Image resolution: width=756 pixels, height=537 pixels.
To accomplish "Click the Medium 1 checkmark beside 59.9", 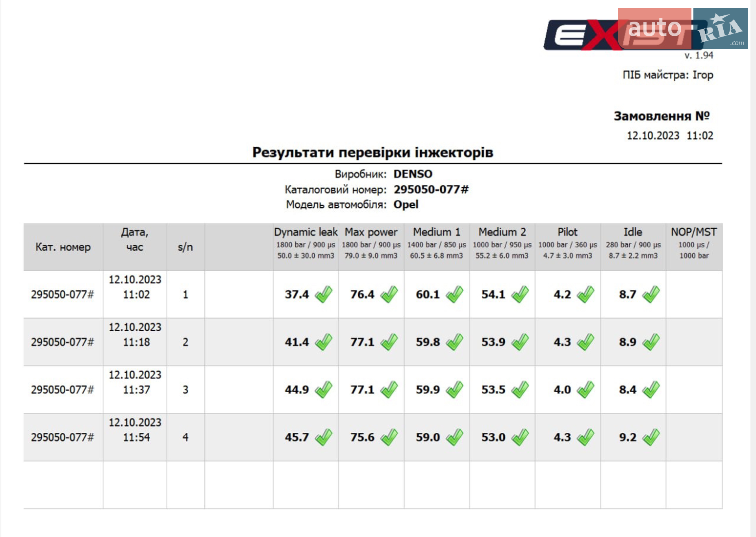I will (x=454, y=389).
